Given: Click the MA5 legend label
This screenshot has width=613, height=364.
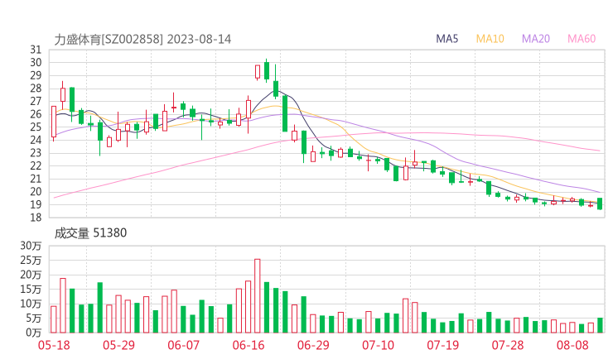Looking at the screenshot, I should (446, 39).
